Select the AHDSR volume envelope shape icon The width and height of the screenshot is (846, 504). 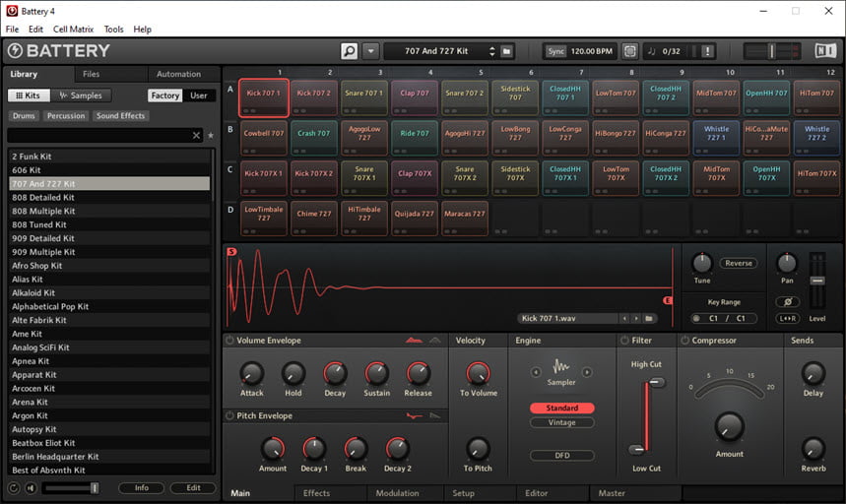click(414, 341)
